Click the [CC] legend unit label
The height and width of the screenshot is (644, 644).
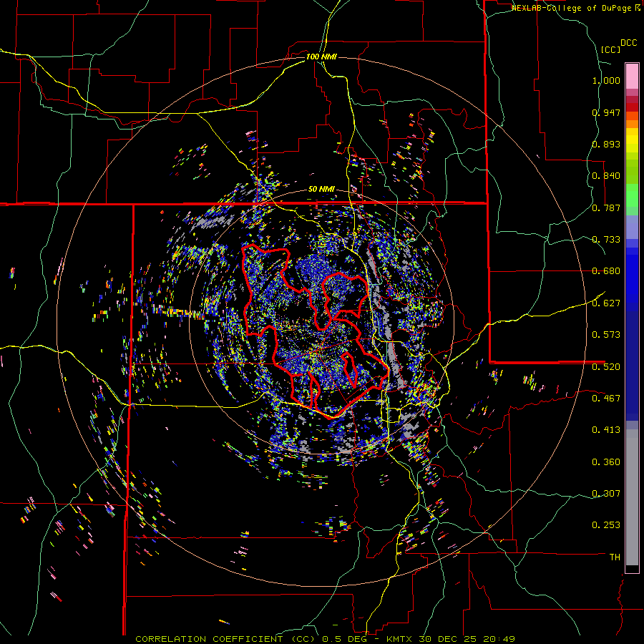click(x=610, y=49)
